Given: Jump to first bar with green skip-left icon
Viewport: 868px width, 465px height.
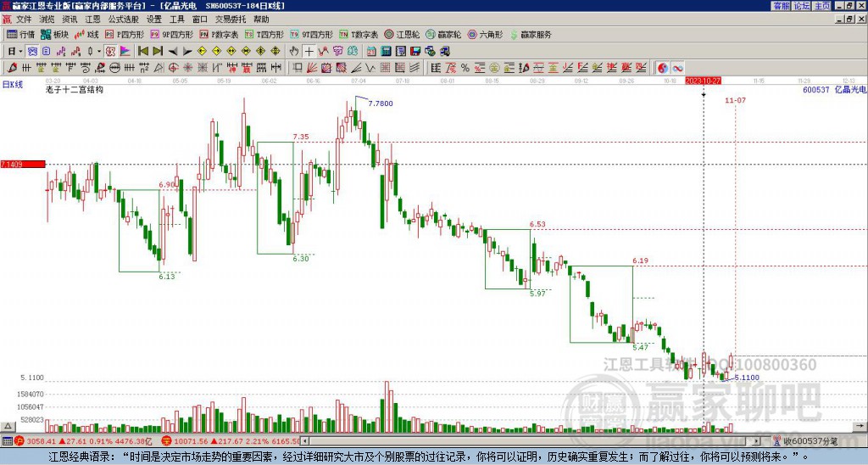Looking at the screenshot, I should 143,52.
